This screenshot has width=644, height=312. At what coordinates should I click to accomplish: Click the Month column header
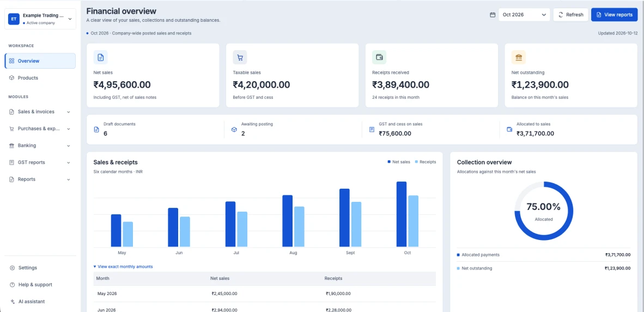pyautogui.click(x=102, y=278)
